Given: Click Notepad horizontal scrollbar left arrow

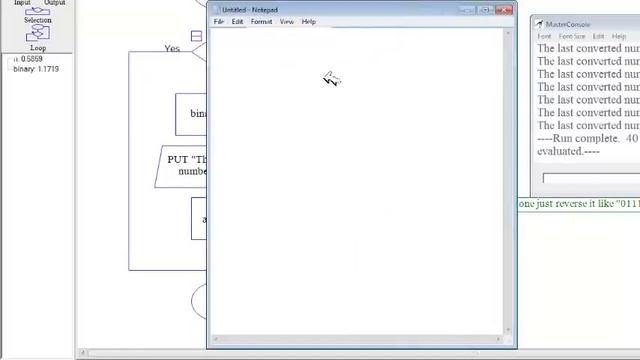Looking at the screenshot, I should [x=216, y=339].
